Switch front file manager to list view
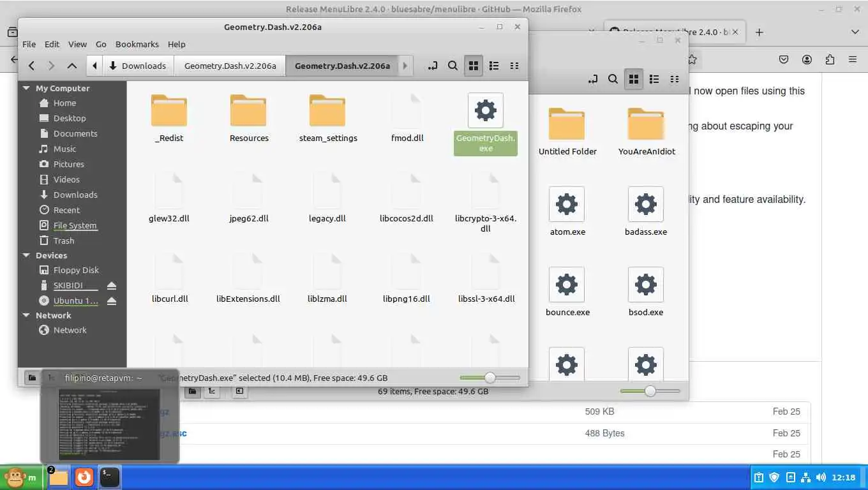This screenshot has height=490, width=868. [x=493, y=66]
